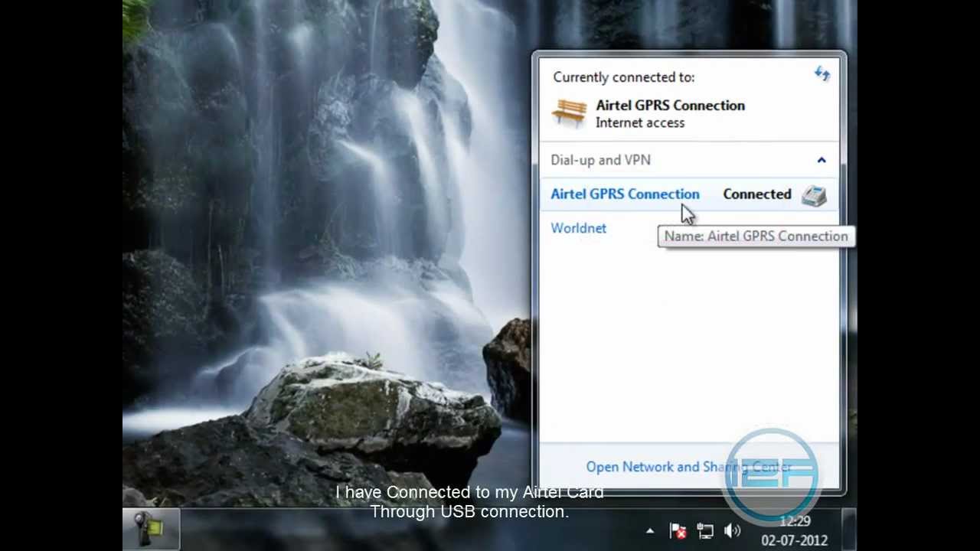This screenshot has height=551, width=980.
Task: Click the Show desktop button
Action: (x=848, y=530)
